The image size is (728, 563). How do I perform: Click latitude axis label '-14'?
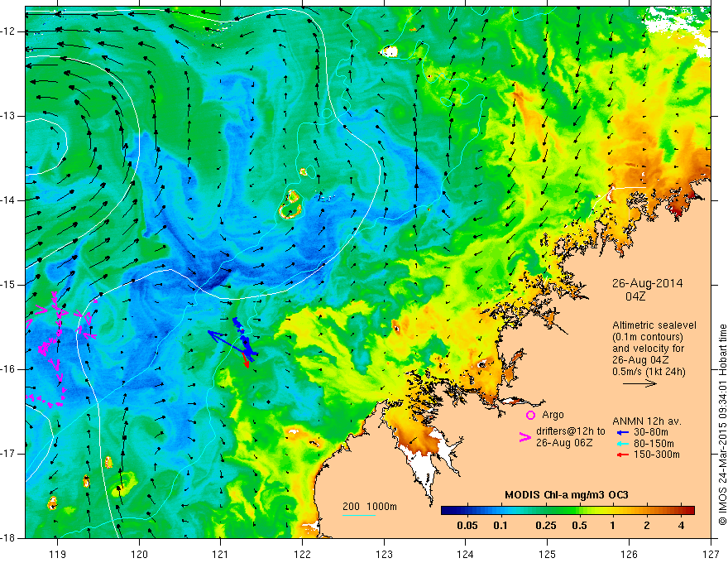(9, 200)
